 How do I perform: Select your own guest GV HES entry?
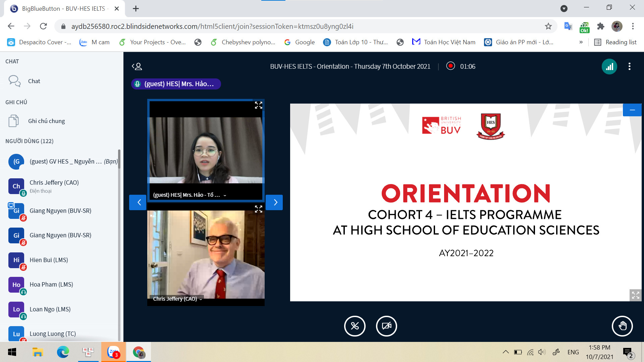tap(62, 162)
